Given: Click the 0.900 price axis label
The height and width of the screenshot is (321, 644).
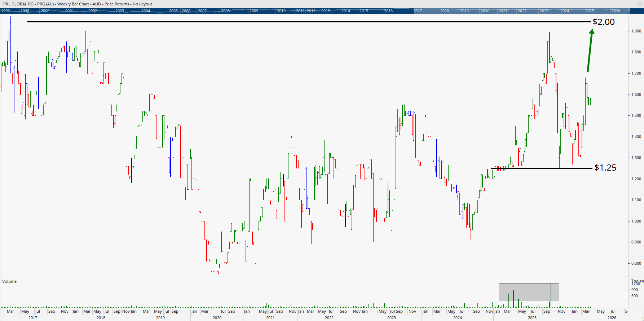Looking at the screenshot, I should coord(636,242).
